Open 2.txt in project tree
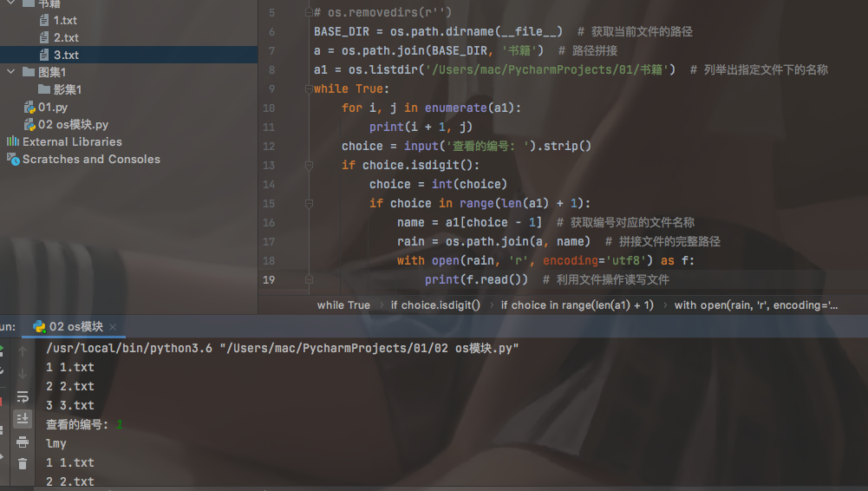 click(66, 37)
